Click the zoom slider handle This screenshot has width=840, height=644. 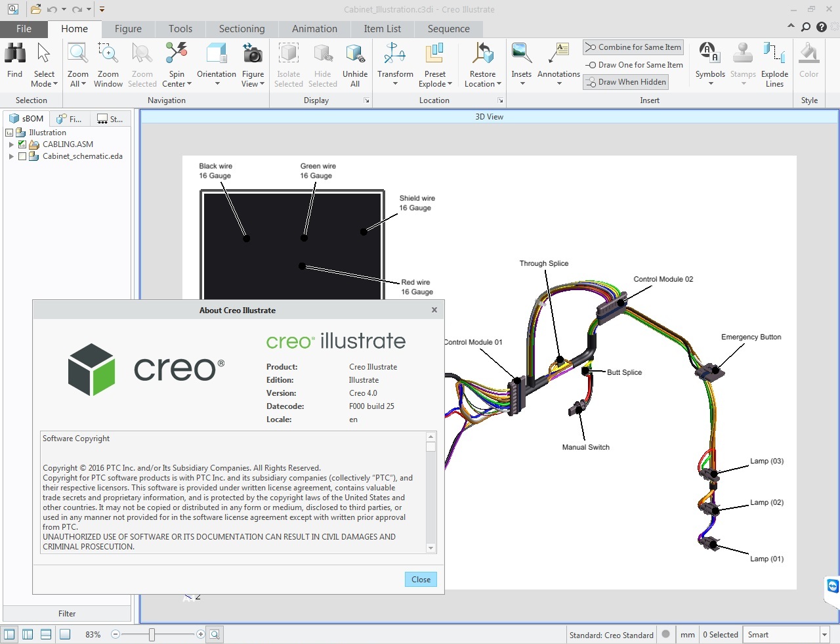tap(152, 634)
